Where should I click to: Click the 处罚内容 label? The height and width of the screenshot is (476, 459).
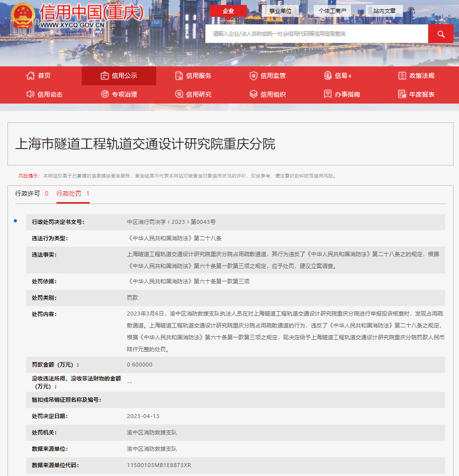tap(44, 314)
